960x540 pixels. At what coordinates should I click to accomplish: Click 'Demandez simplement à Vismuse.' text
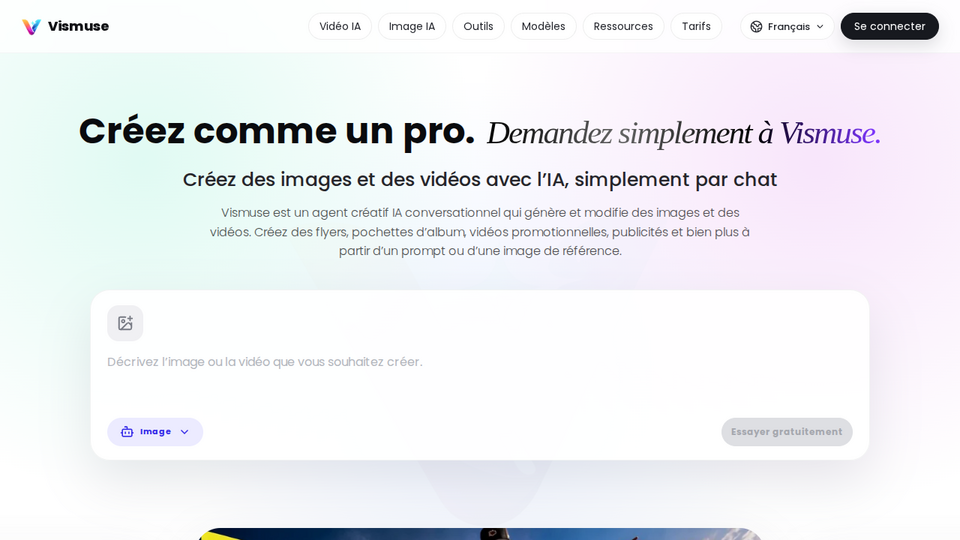[x=683, y=133]
